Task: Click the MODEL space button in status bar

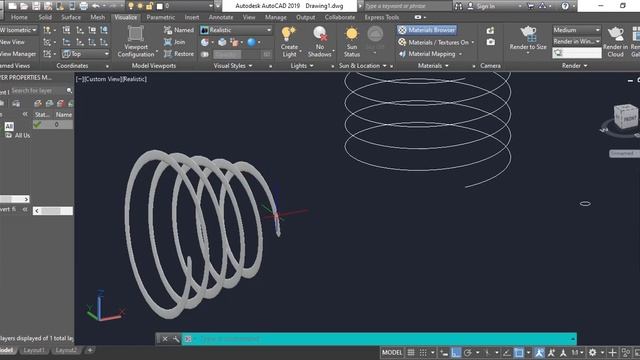Action: (x=392, y=353)
